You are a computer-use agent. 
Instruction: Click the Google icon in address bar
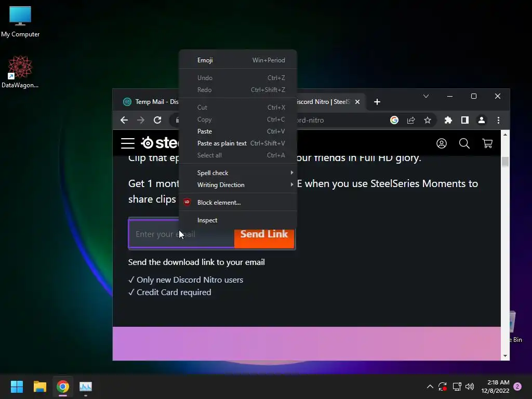pyautogui.click(x=394, y=120)
